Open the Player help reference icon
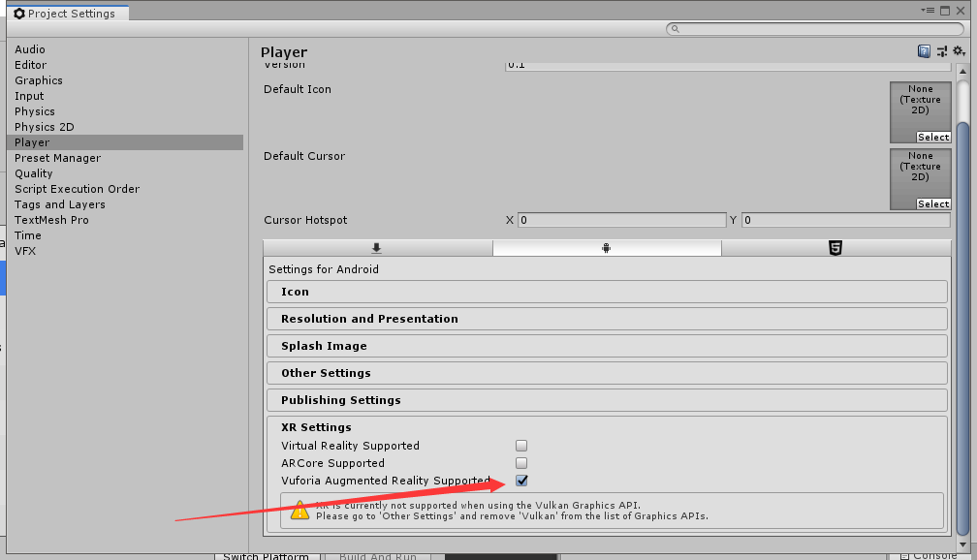The image size is (977, 560). pyautogui.click(x=924, y=51)
